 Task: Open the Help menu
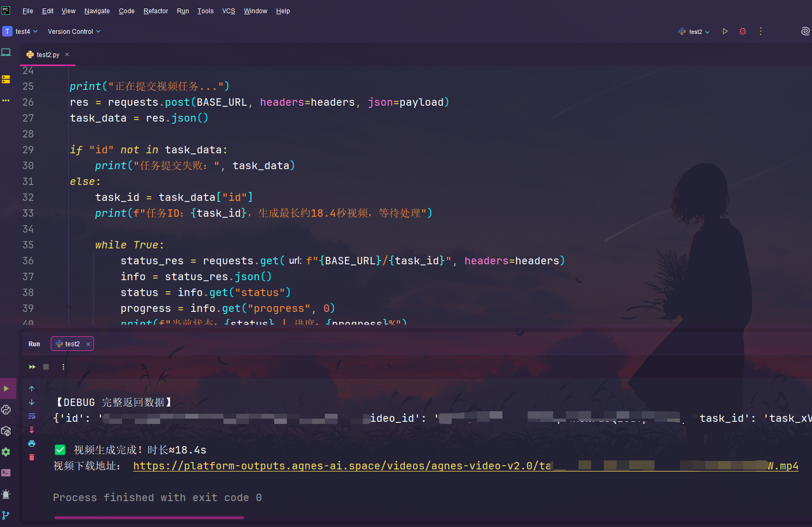click(x=283, y=11)
